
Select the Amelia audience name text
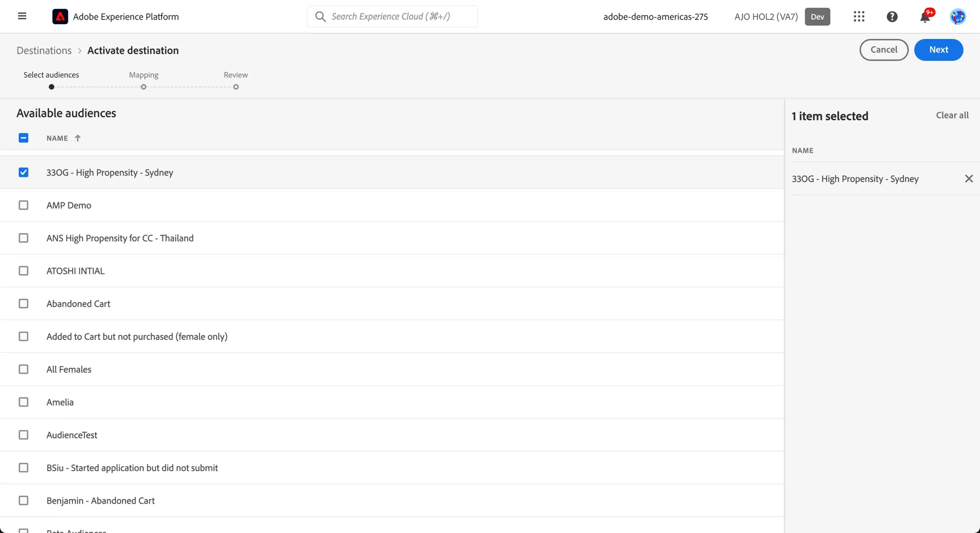[60, 402]
